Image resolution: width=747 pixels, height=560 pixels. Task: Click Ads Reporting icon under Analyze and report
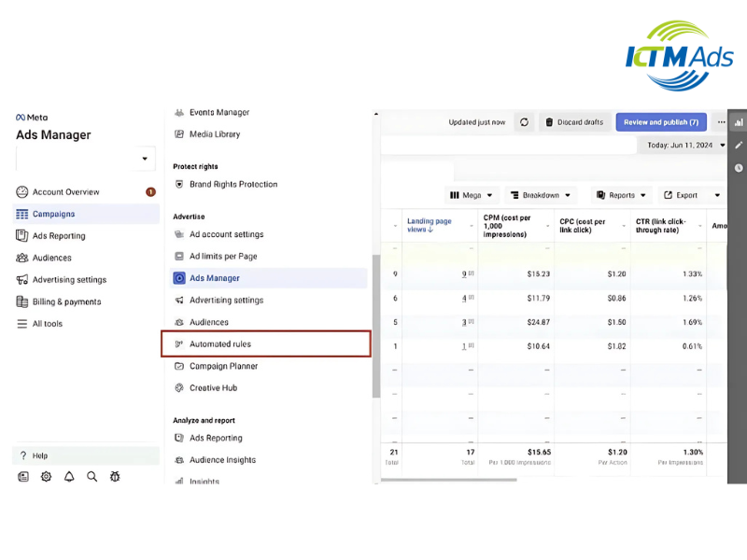tap(179, 438)
